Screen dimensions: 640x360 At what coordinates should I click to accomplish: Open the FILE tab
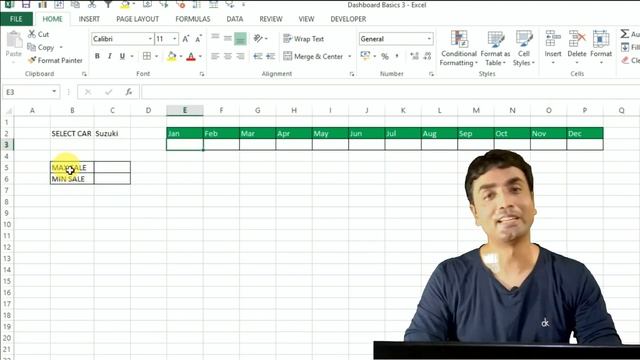coord(16,19)
